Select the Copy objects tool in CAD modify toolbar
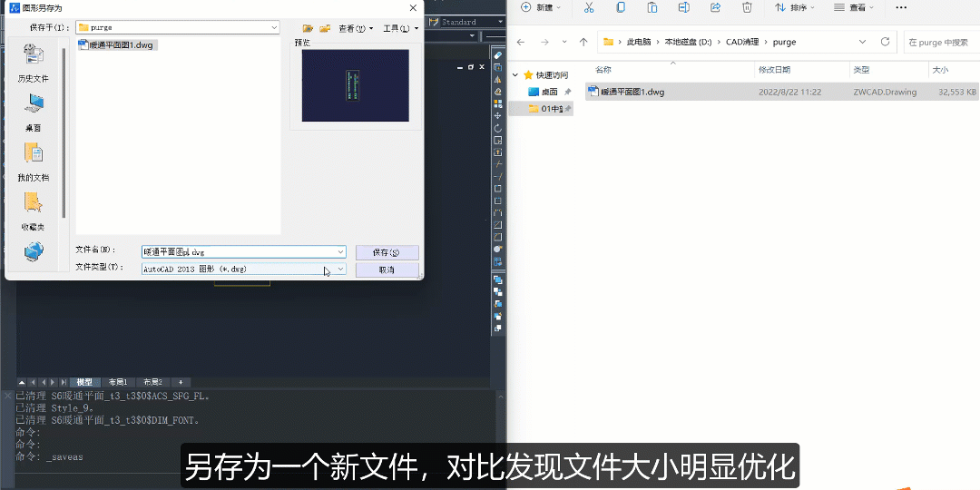 (498, 67)
